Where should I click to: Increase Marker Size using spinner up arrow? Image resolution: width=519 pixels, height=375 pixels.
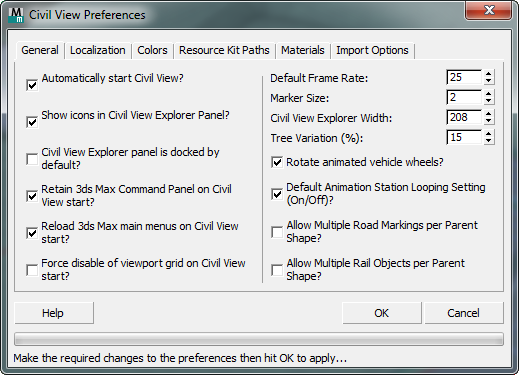click(x=488, y=94)
